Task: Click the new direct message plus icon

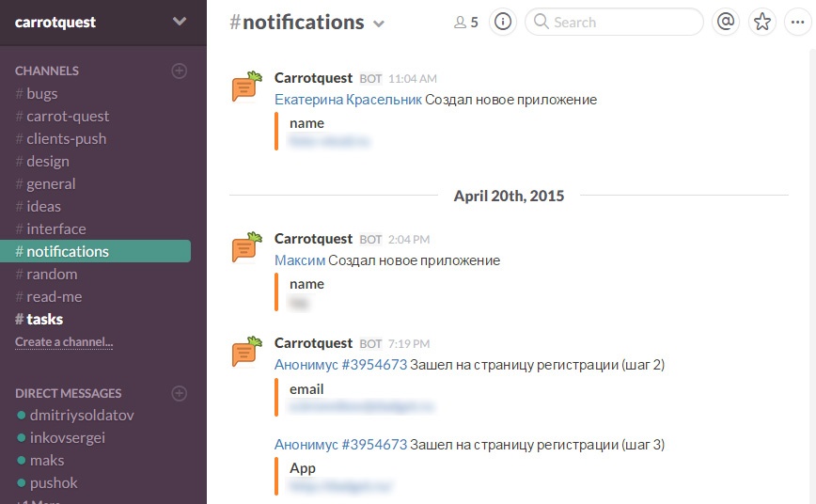Action: (180, 393)
